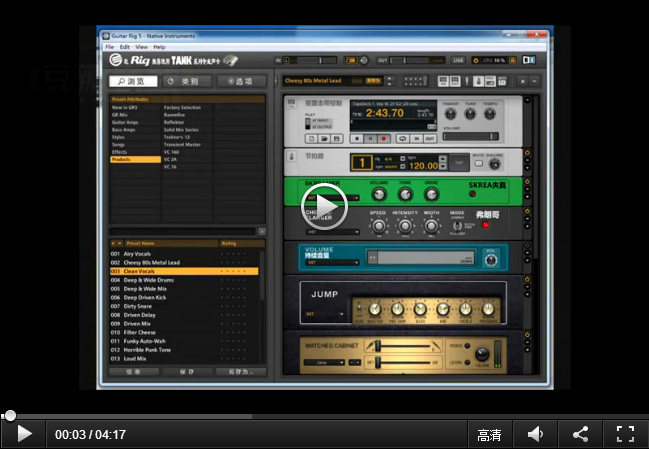Show the Tapedeck Post module icon in toolbar
Screen dimensions: 649x450
[x=454, y=81]
